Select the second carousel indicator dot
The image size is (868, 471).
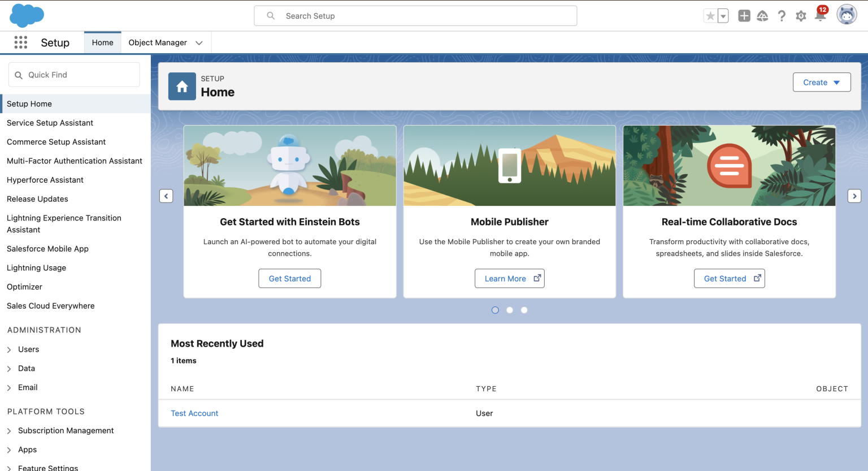pyautogui.click(x=509, y=310)
